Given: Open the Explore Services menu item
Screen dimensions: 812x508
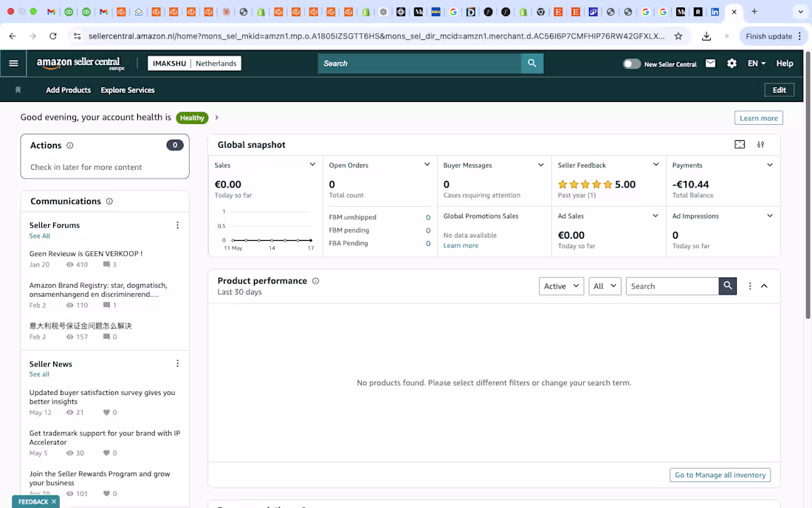Looking at the screenshot, I should pos(128,90).
